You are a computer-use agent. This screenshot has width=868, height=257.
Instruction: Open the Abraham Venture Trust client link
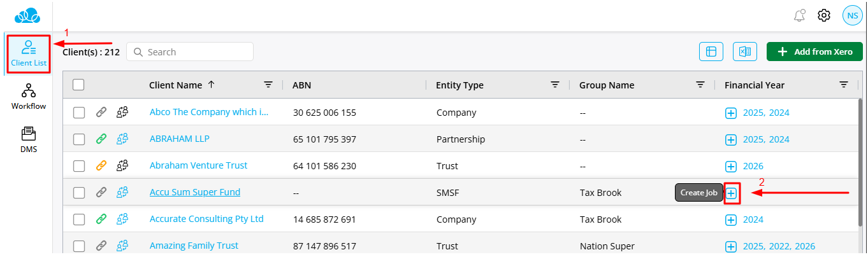pos(198,165)
